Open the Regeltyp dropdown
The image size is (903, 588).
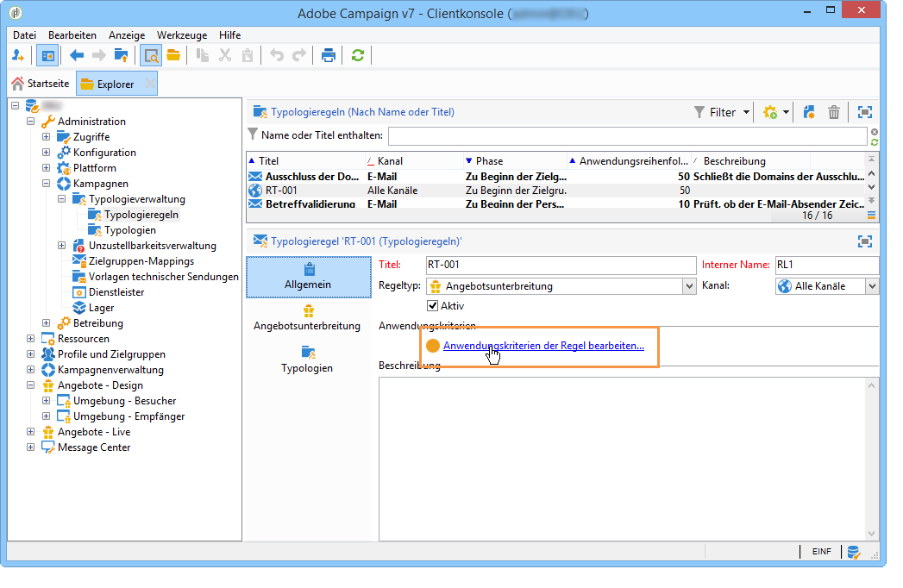(x=689, y=286)
